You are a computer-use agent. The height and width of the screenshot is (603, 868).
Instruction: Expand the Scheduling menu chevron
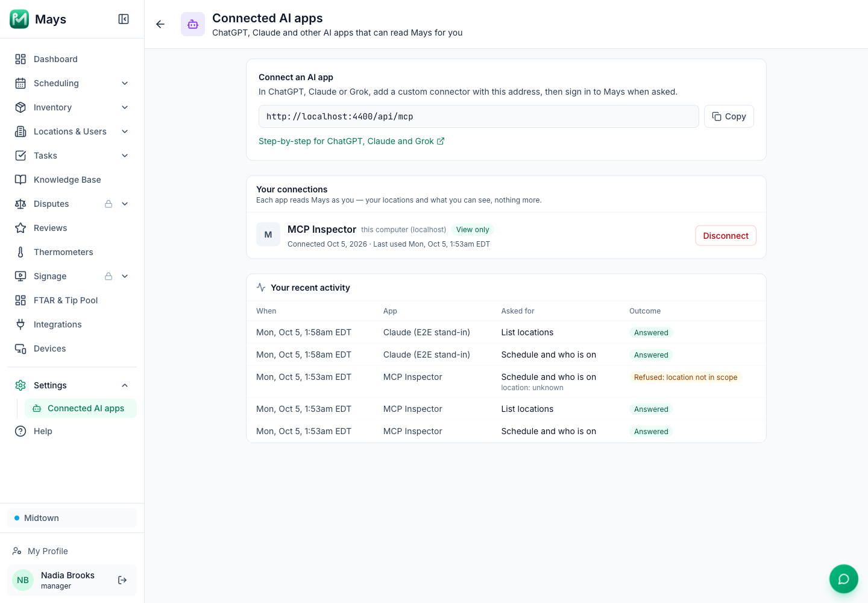click(x=125, y=83)
